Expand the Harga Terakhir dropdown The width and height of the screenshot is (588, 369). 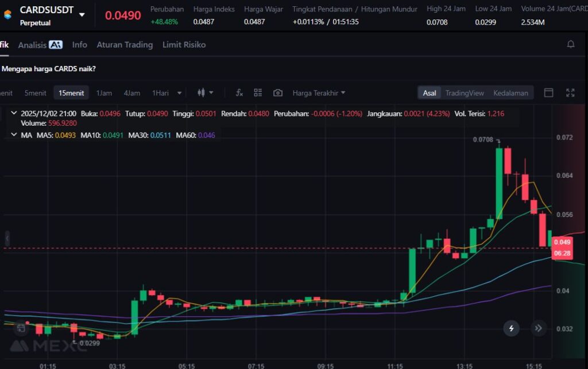[x=319, y=93]
